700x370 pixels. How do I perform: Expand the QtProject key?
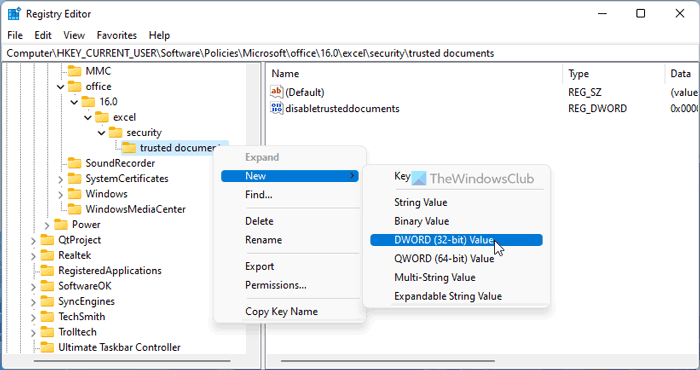[x=33, y=240]
